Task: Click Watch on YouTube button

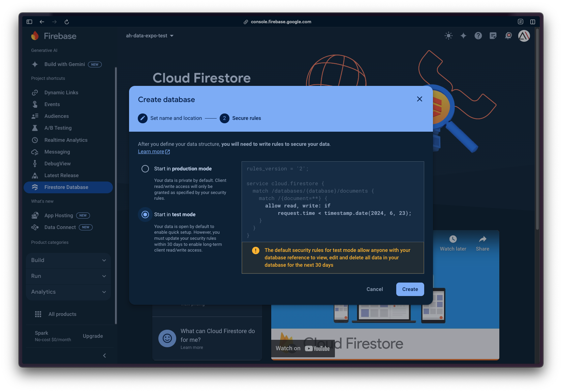Action: 303,348
